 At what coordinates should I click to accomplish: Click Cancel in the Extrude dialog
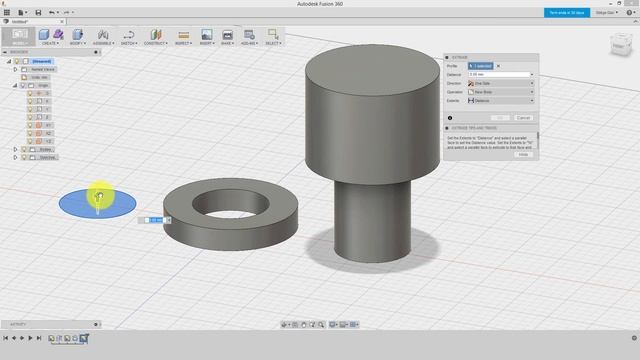click(523, 118)
